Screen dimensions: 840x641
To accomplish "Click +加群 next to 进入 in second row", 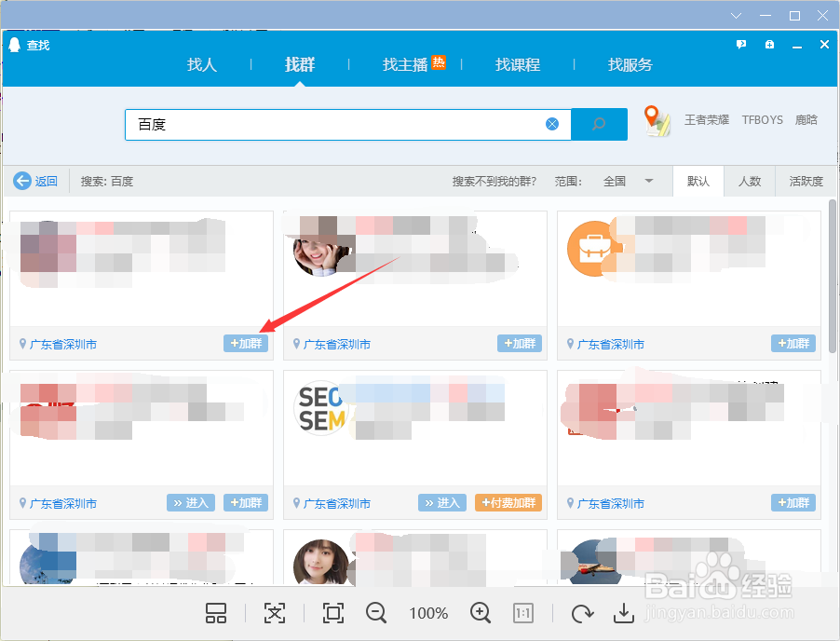I will 246,503.
